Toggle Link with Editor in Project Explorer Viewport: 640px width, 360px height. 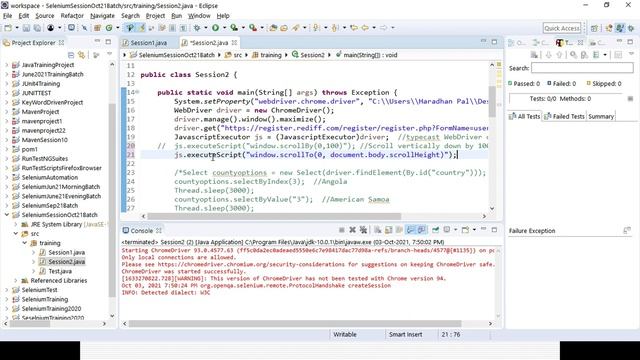point(82,55)
